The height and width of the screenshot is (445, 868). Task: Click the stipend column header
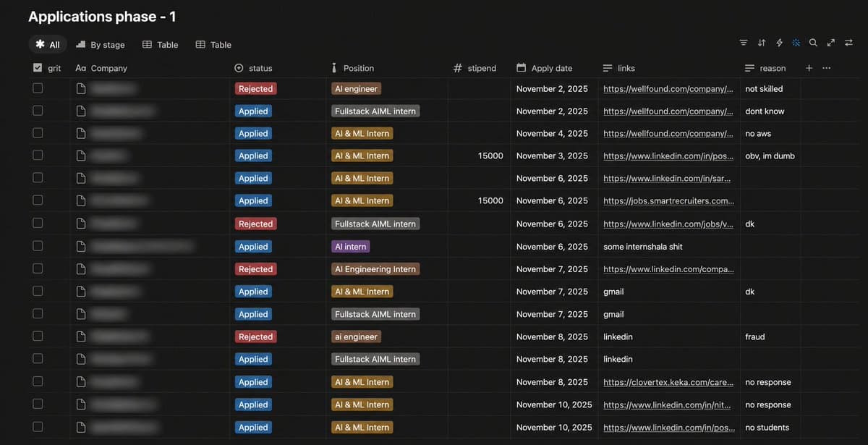tap(475, 68)
